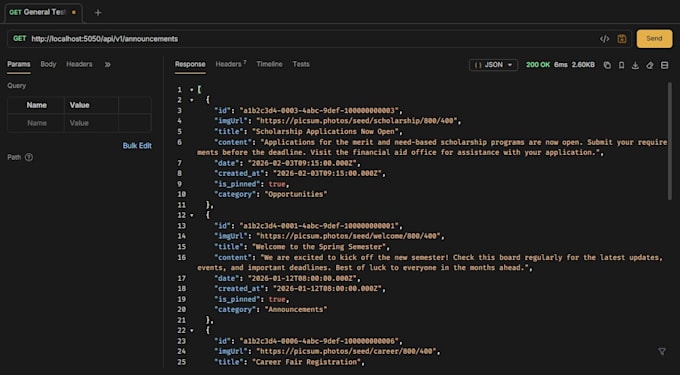Viewport: 680px width, 375px height.
Task: Open the response Headers tab
Action: [231, 64]
